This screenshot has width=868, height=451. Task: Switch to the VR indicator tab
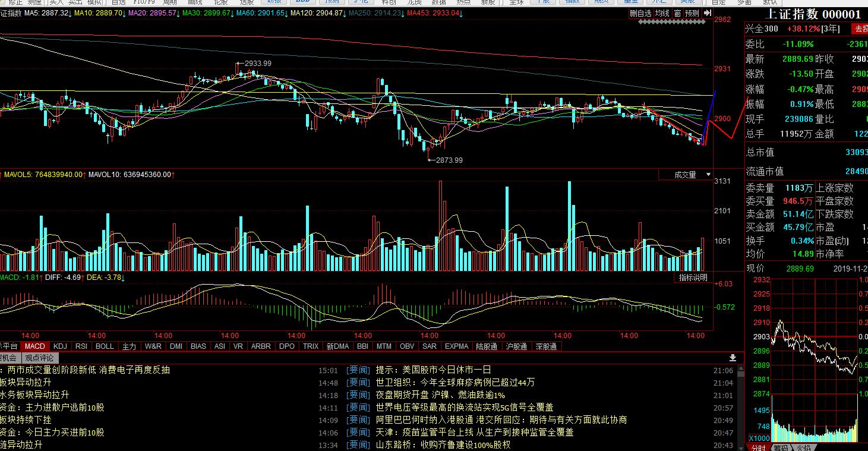(238, 346)
